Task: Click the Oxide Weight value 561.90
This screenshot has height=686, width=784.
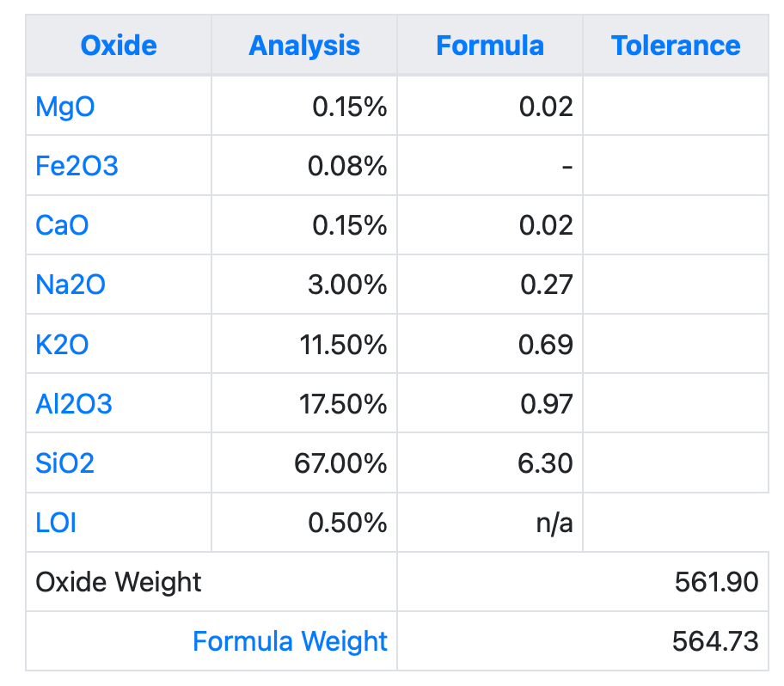Action: tap(716, 582)
